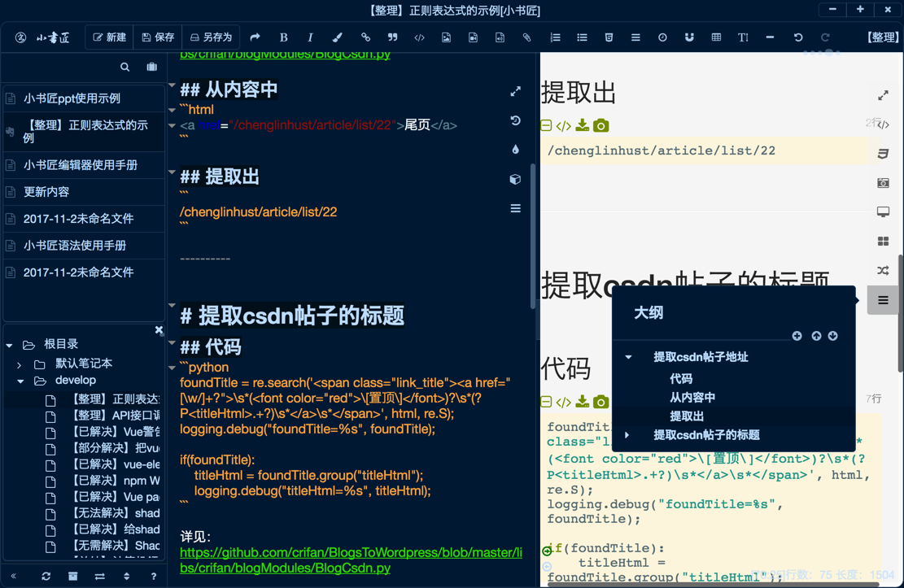Fold the # 提取csdn帖子的标题 heading in the editor
Screen dimensions: 904x588
[172, 306]
